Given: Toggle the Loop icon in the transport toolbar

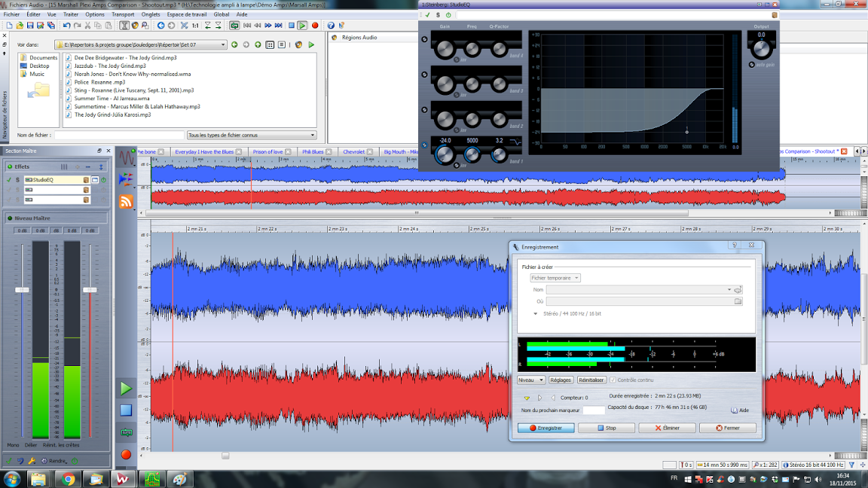Looking at the screenshot, I should 234,26.
